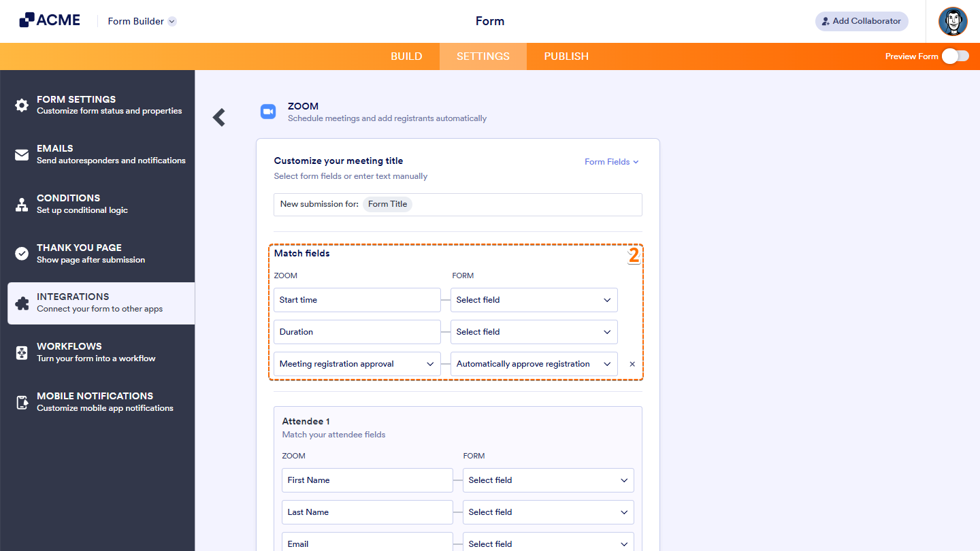The image size is (980, 551).
Task: Switch to the BUILD tab
Action: pyautogui.click(x=406, y=56)
